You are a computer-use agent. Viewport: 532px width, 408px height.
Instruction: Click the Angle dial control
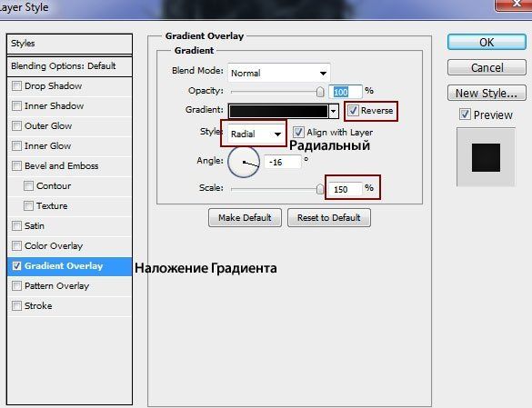pos(244,162)
